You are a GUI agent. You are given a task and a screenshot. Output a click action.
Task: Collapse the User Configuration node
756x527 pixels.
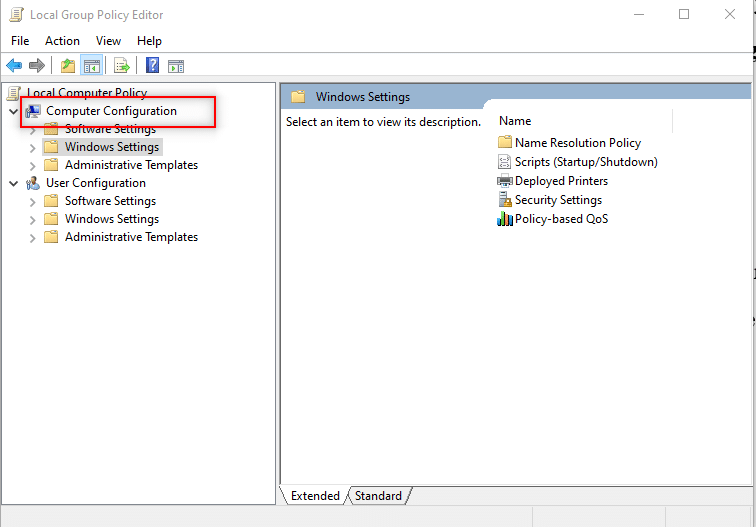(x=14, y=183)
